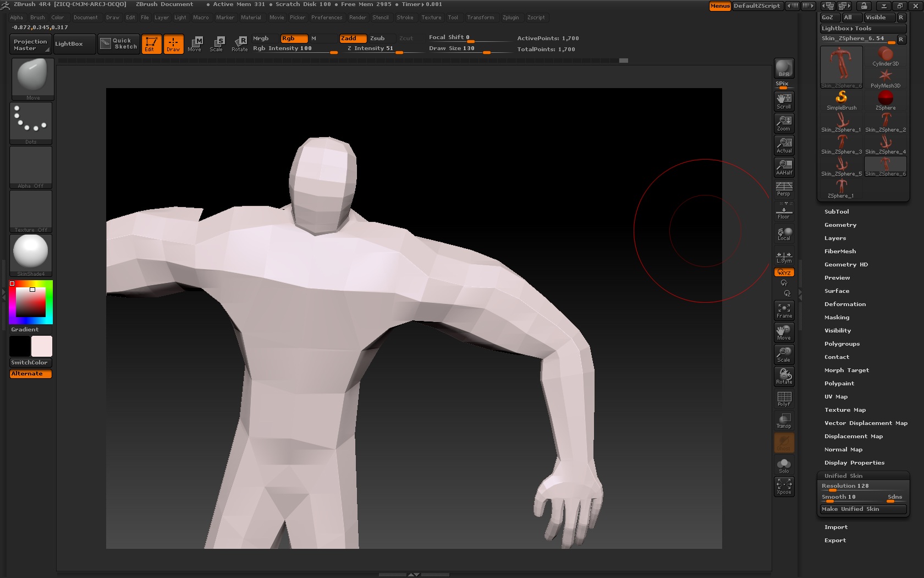Click the Actual size icon
Screen dimensions: 924x578
784,145
